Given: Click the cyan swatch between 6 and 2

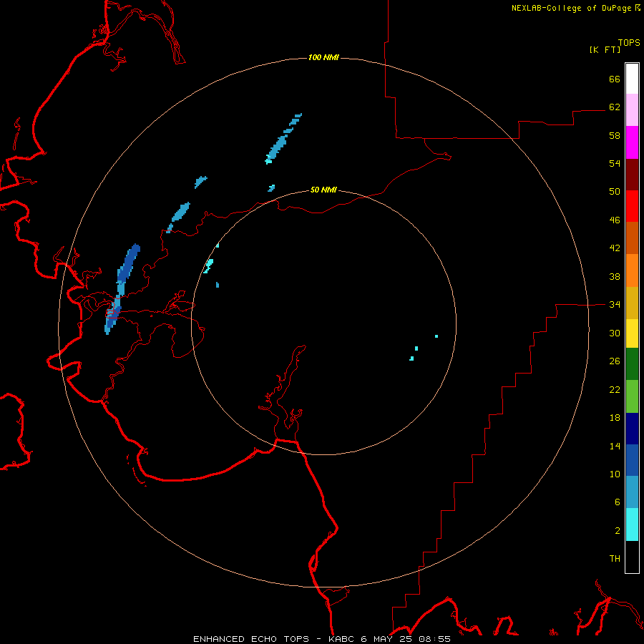Looking at the screenshot, I should (632, 525).
